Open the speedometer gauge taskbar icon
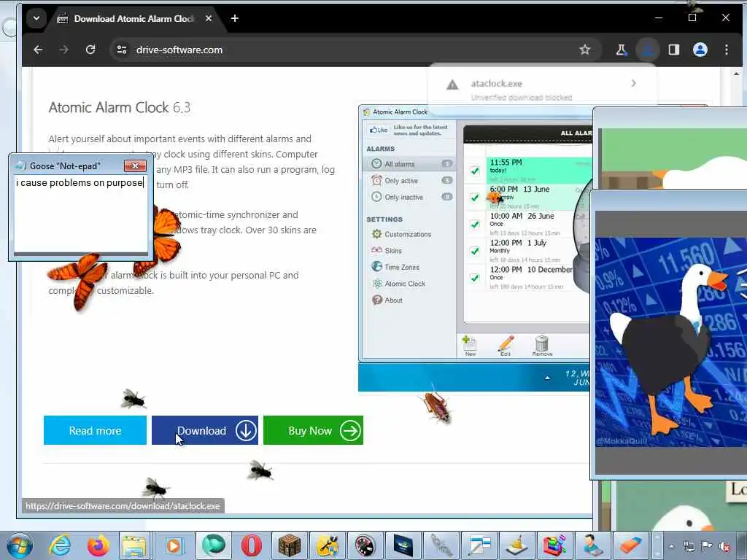 365,545
